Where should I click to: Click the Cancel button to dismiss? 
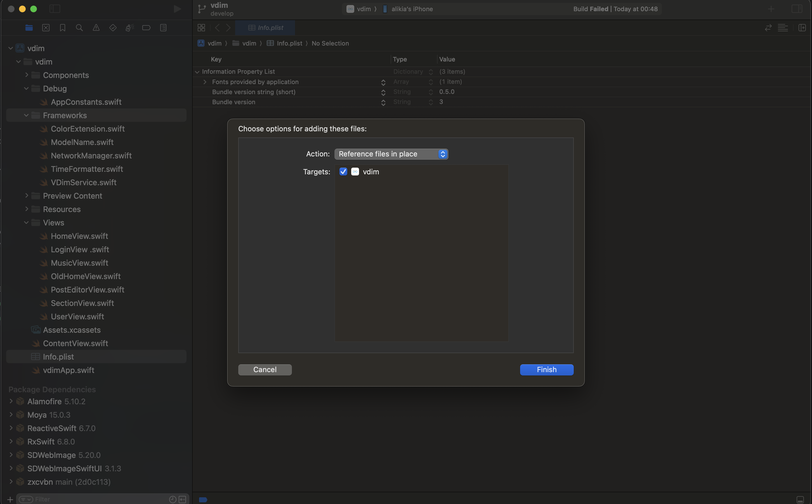tap(265, 370)
